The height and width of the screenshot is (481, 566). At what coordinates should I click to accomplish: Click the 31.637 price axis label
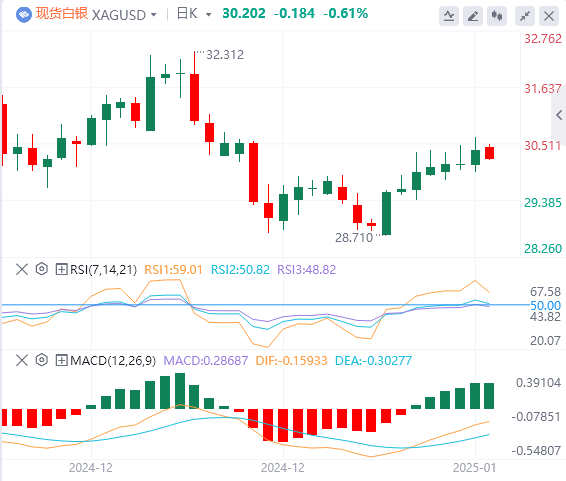coord(543,88)
